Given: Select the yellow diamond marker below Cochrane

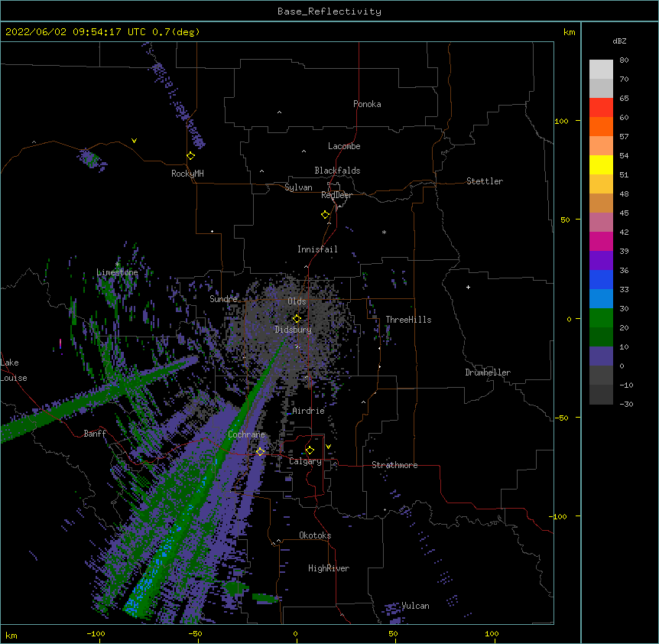Looking at the screenshot, I should click(x=260, y=451).
